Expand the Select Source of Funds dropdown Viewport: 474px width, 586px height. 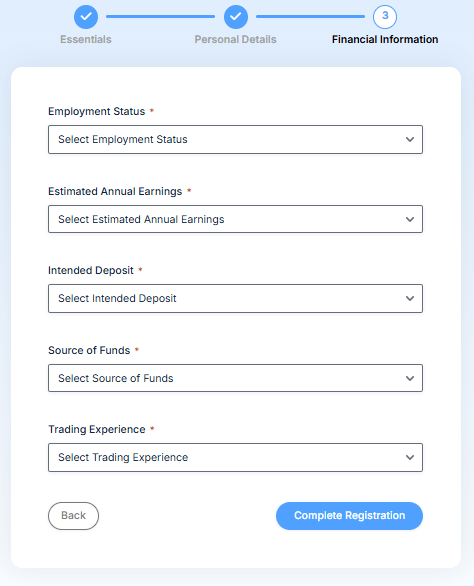[x=236, y=378]
